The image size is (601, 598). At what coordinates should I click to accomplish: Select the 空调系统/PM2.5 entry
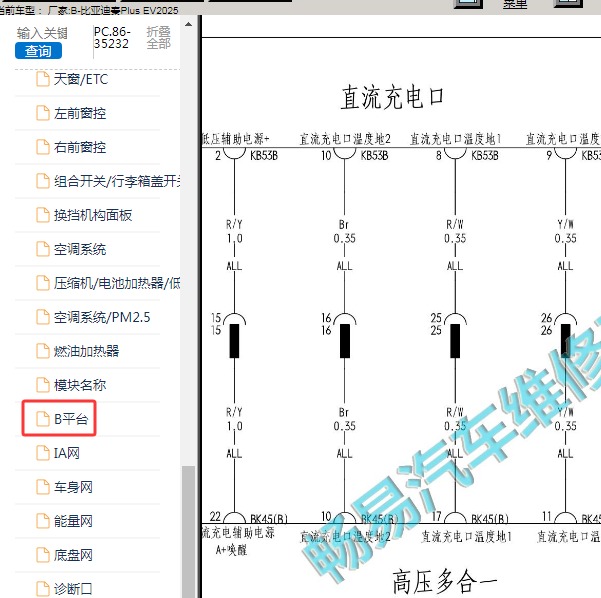pyautogui.click(x=102, y=317)
